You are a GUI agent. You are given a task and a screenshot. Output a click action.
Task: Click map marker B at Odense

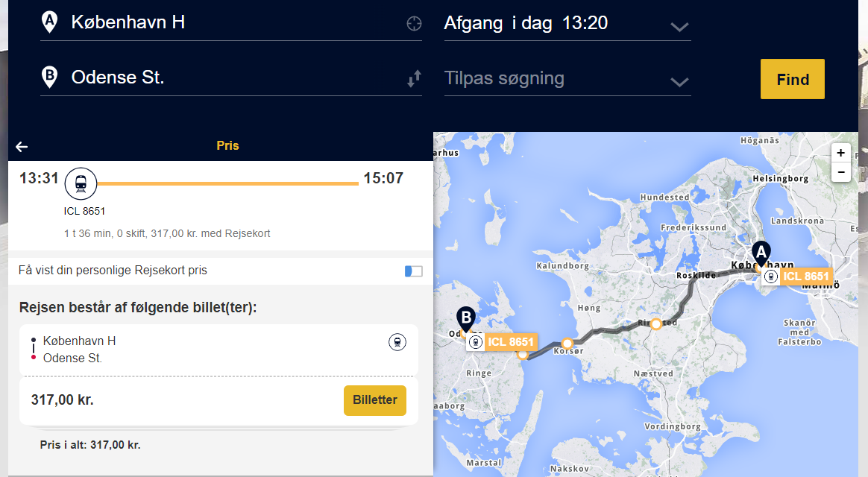[x=466, y=319]
